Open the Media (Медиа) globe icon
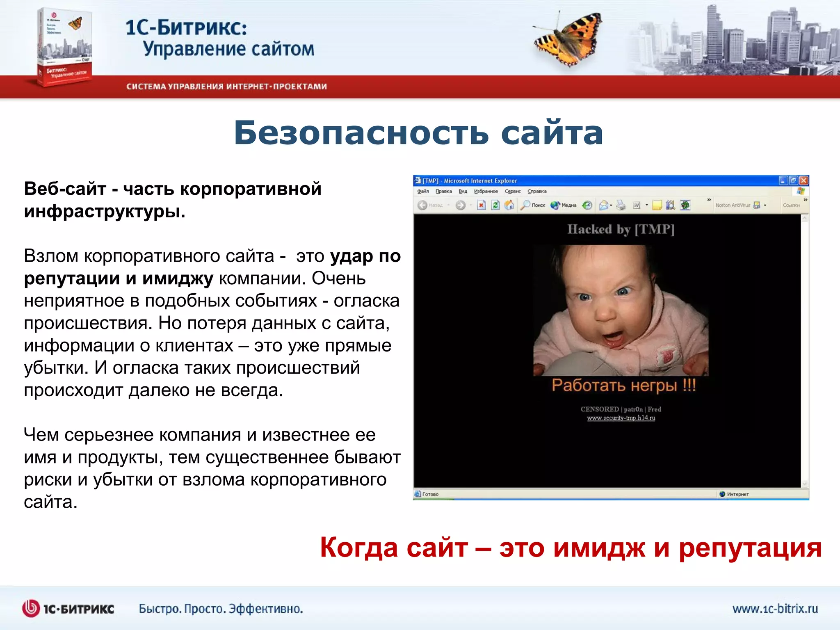This screenshot has width=840, height=630. [x=555, y=205]
